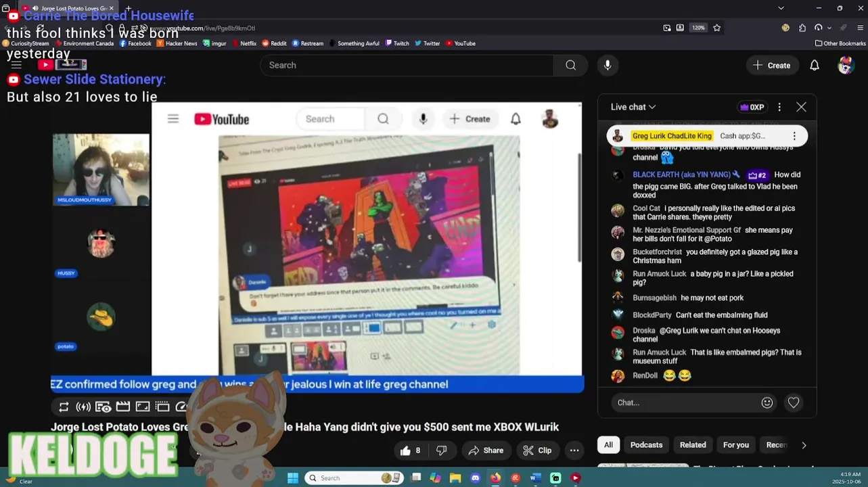Open the chat emoji picker

tap(767, 402)
